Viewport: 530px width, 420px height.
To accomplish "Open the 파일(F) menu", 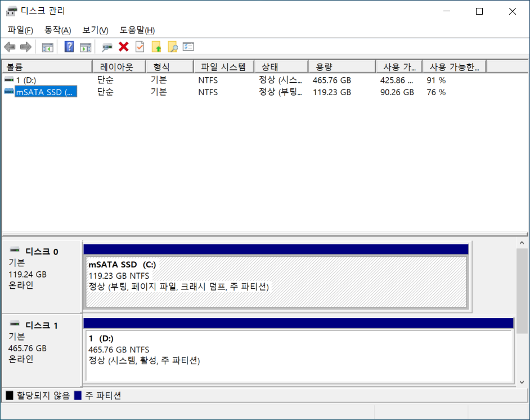I will pos(20,30).
